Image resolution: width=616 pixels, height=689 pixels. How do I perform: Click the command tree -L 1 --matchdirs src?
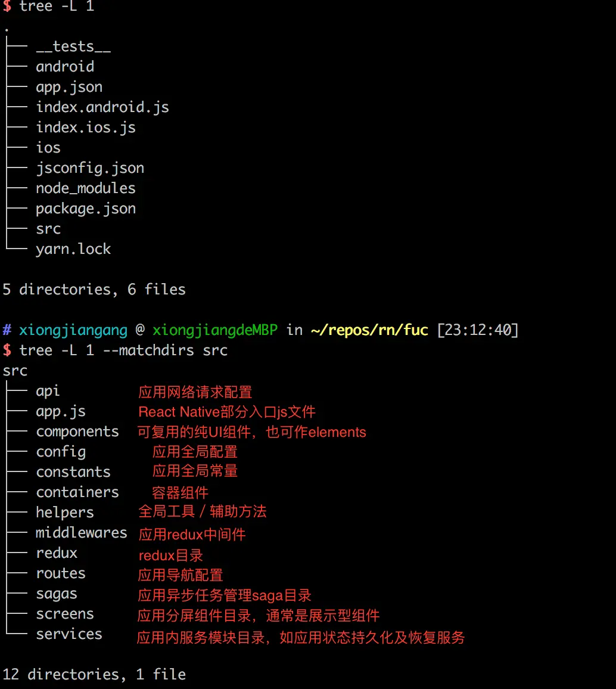pos(123,350)
